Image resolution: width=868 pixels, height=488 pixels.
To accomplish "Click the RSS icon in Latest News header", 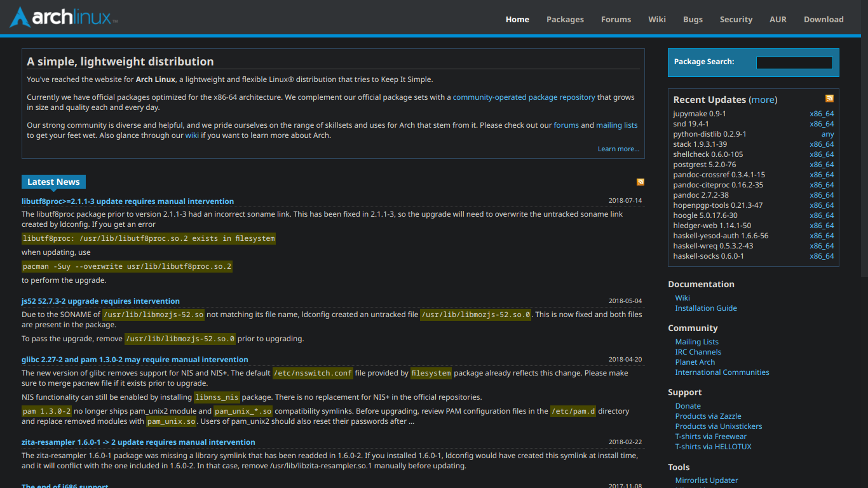I will [641, 182].
